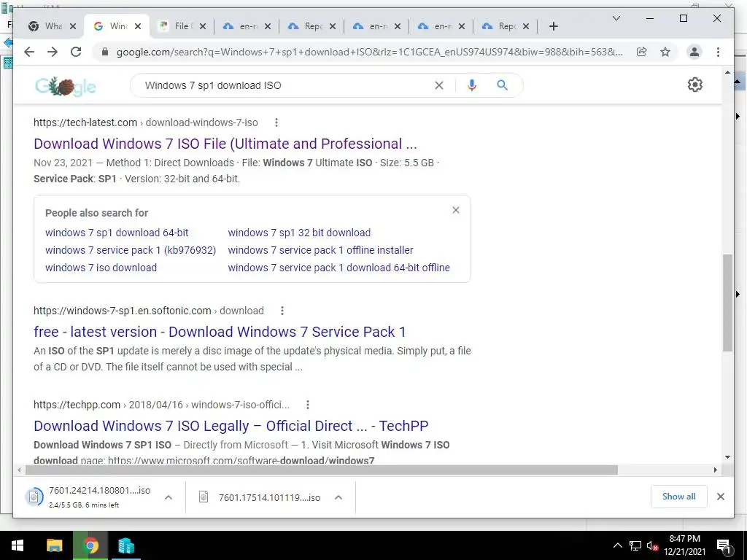Bookmark this page with the star
Viewport: 747px width, 560px height.
click(x=665, y=52)
